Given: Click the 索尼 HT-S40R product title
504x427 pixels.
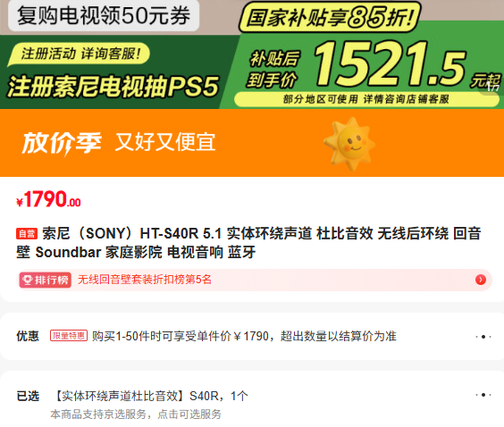Looking at the screenshot, I should [x=248, y=243].
